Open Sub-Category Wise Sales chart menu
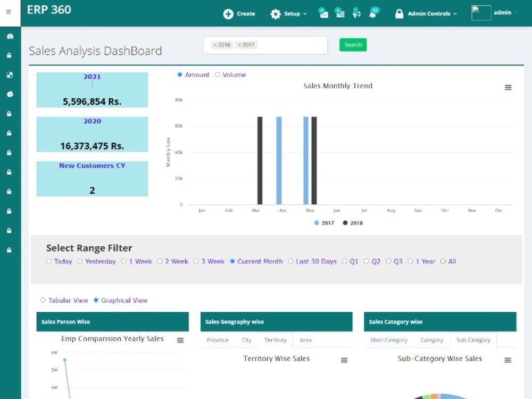The height and width of the screenshot is (399, 532). tap(508, 360)
